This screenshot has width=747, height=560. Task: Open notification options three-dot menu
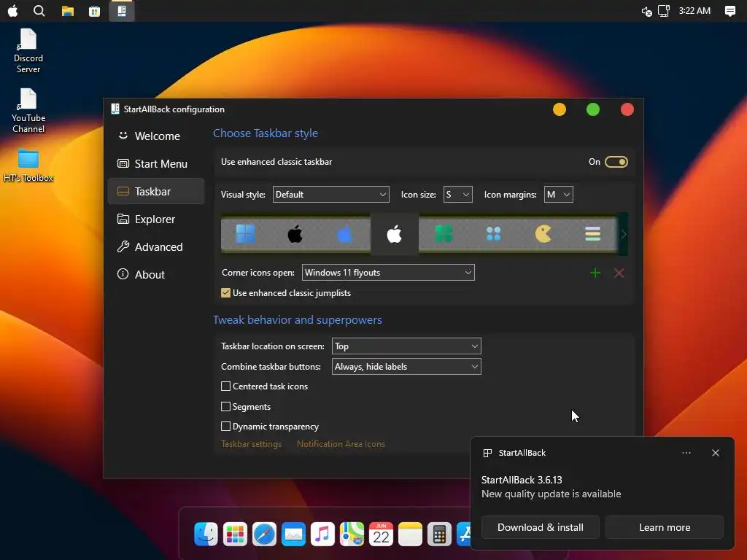click(x=686, y=453)
